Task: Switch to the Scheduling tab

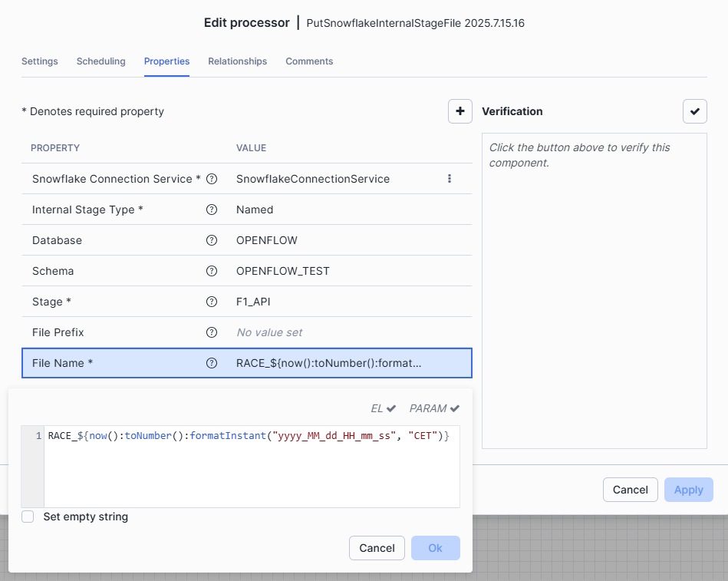Action: (100, 61)
